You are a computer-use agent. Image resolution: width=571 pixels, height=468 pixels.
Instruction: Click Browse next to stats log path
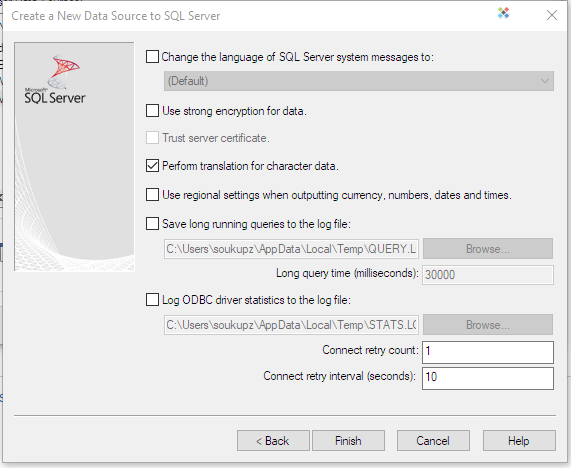pos(488,325)
